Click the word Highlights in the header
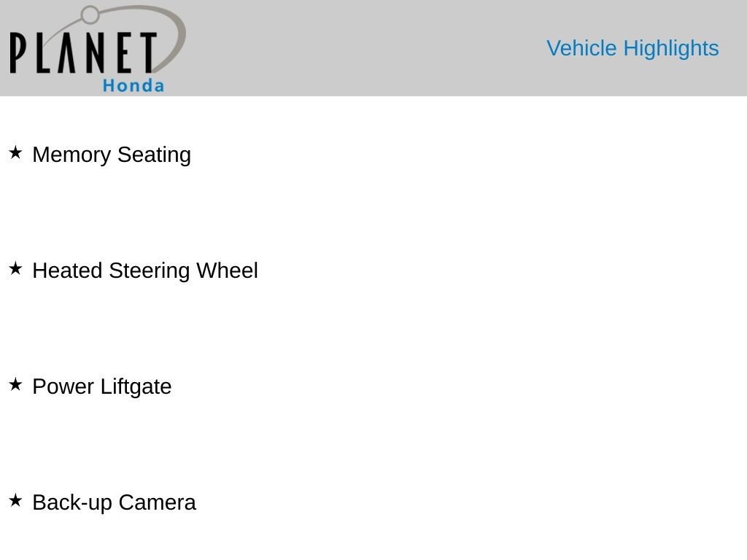Image resolution: width=747 pixels, height=560 pixels. pos(671,49)
